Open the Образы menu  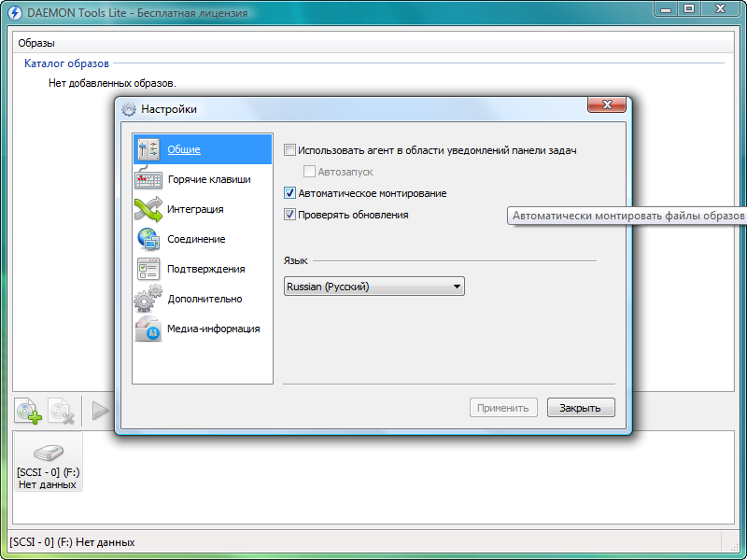(36, 43)
